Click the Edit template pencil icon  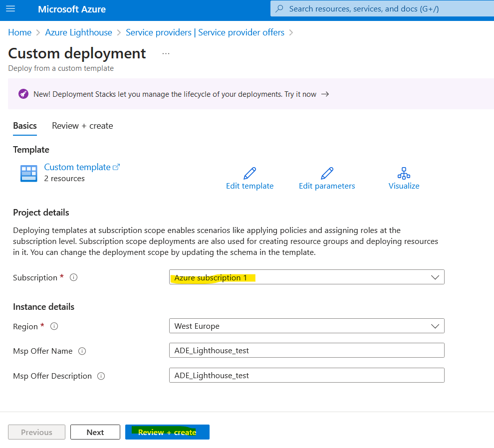tap(250, 173)
